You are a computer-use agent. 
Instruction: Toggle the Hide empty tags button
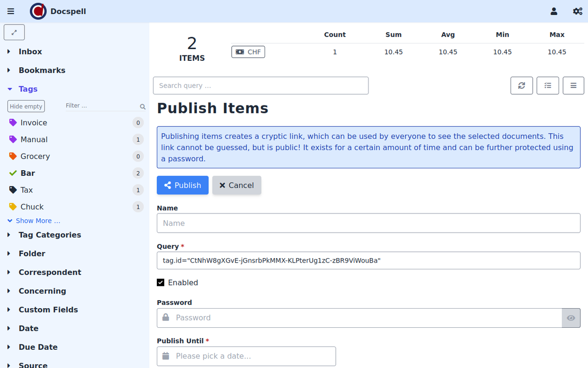(26, 106)
